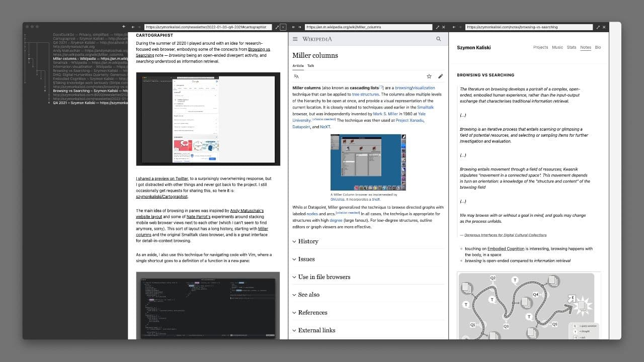Open Music in Szymon Kaliski's site nav

(x=557, y=47)
